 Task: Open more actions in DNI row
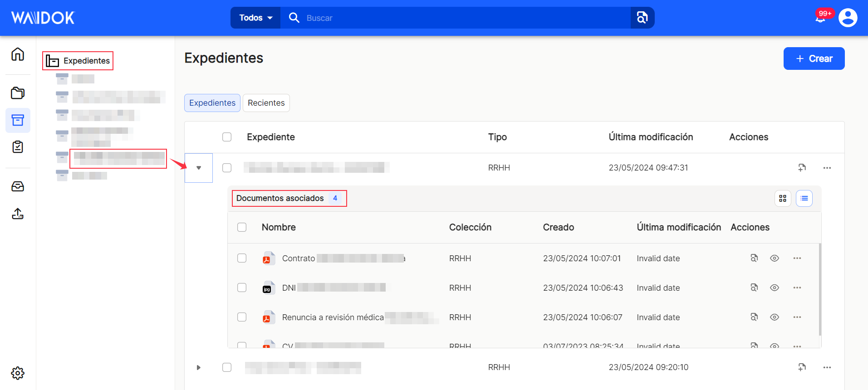pos(797,288)
